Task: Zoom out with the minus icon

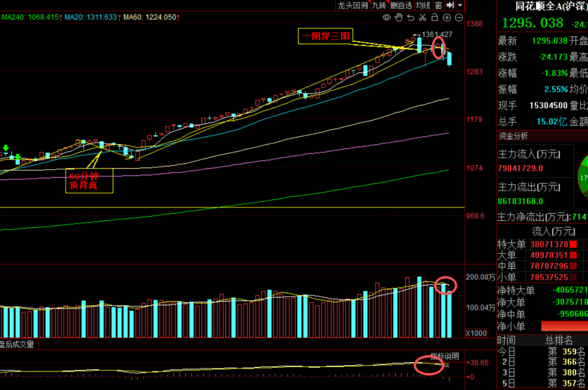Action: coord(458,18)
